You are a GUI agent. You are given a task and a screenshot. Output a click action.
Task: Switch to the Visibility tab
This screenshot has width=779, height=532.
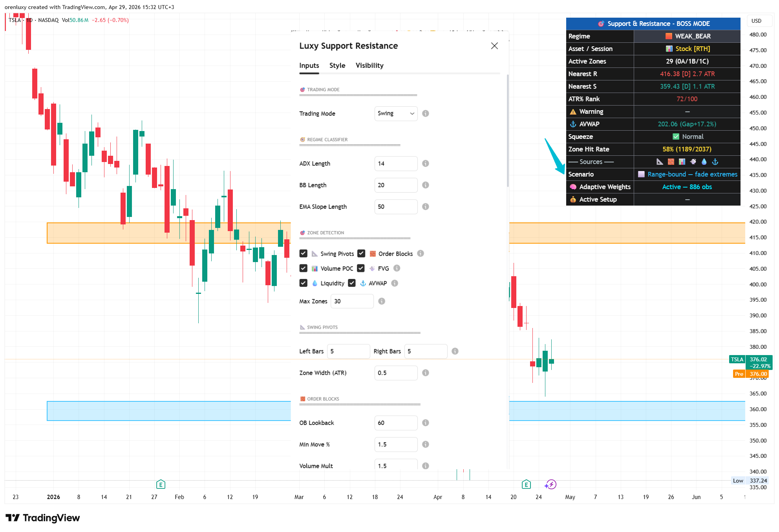(369, 66)
